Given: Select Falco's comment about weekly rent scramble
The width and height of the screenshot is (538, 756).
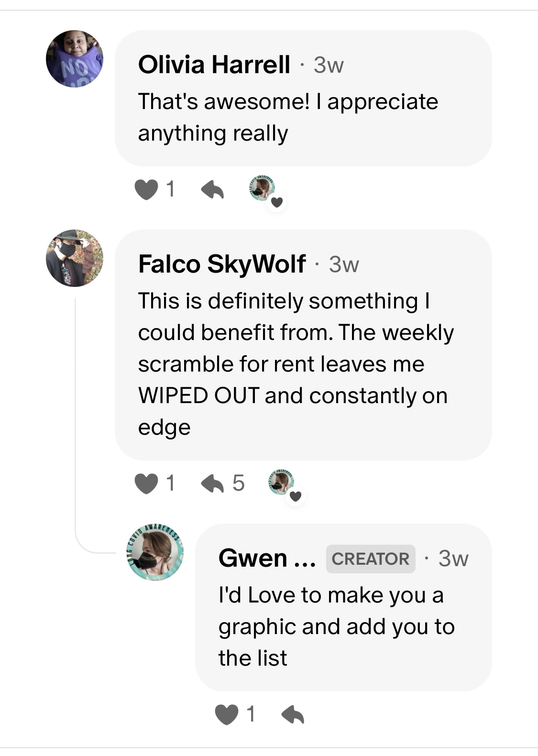Looking at the screenshot, I should 296,364.
